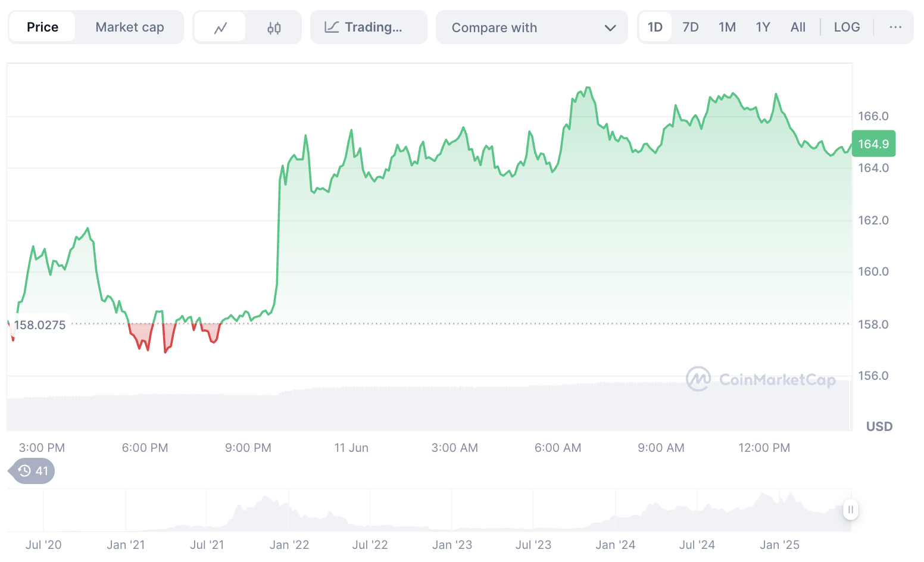Viewport: 924px width, 562px height.
Task: Switch to candlestick chart icon
Action: [x=274, y=27]
